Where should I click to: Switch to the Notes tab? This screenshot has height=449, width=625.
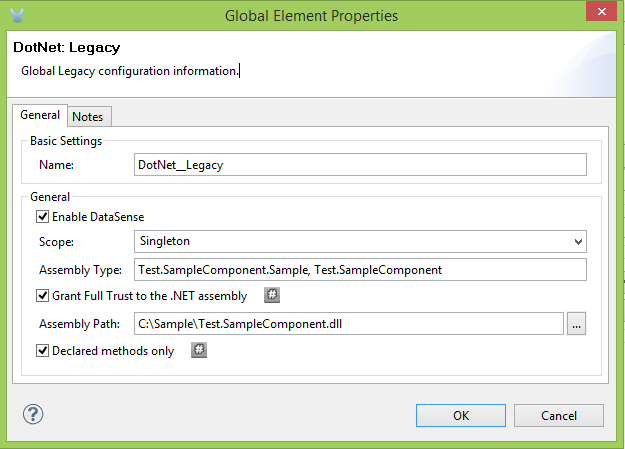point(88,116)
